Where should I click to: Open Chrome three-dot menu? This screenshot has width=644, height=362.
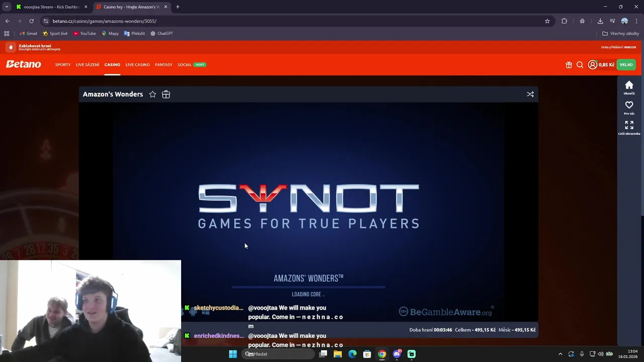click(637, 21)
